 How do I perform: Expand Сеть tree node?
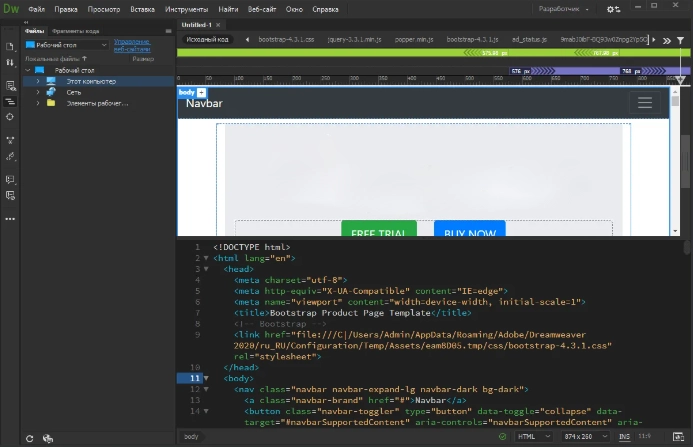click(38, 92)
